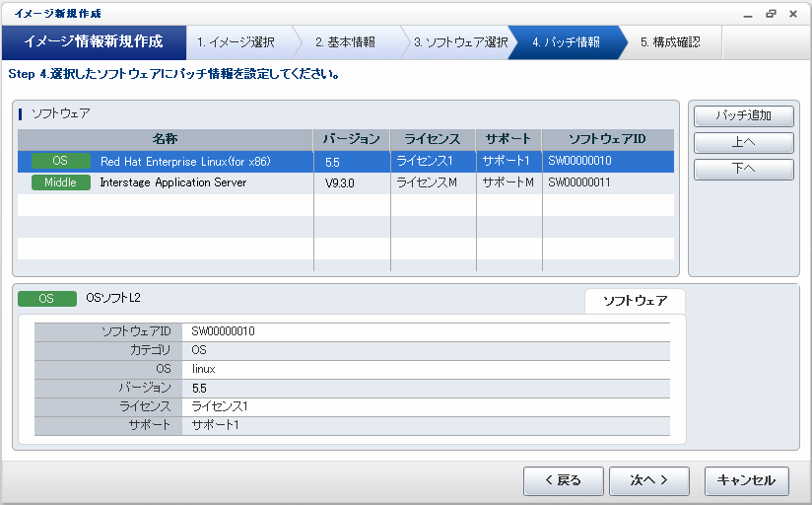Click the 名称 column header
Screen dimensions: 812x505
coord(166,139)
